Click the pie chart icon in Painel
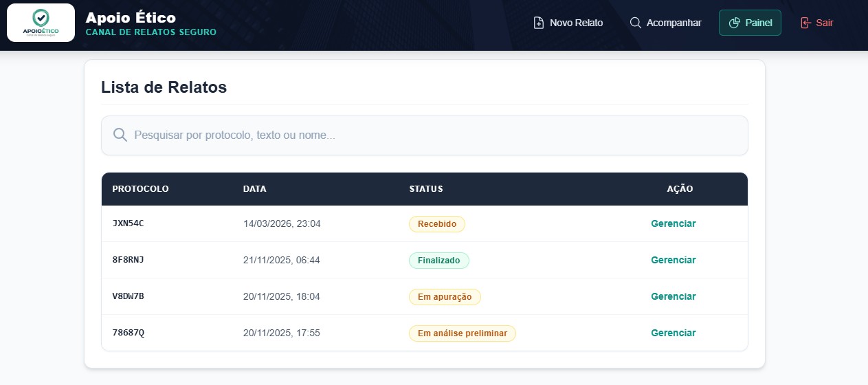Viewport: 868px width, 385px height. coord(734,23)
